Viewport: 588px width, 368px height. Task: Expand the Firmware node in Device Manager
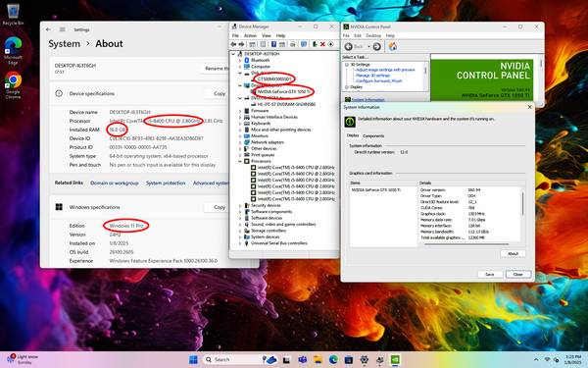(240, 111)
